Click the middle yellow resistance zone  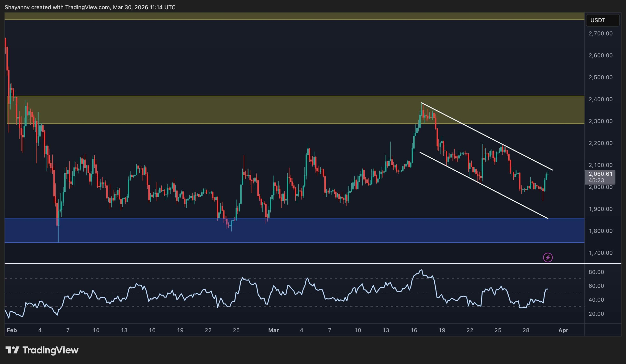[248, 110]
